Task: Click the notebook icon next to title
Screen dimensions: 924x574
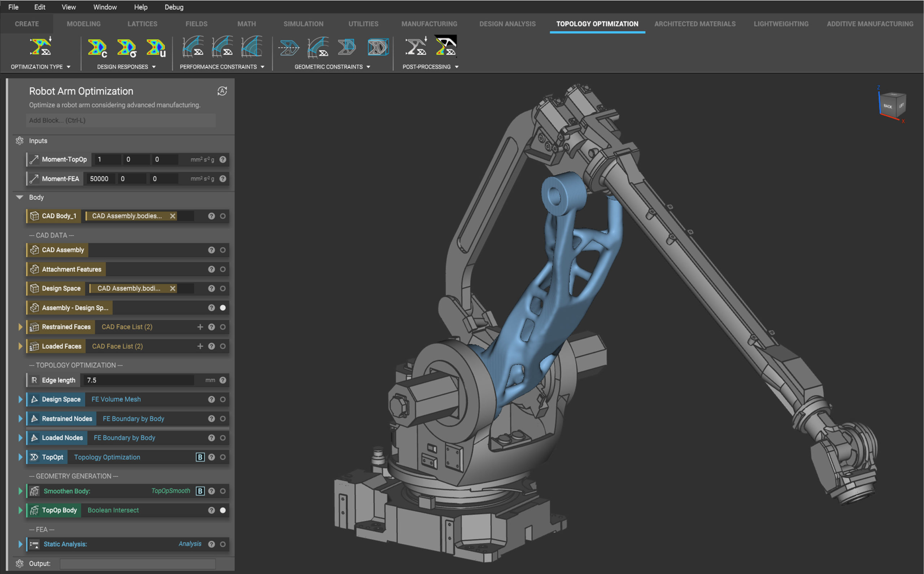Action: pos(222,91)
